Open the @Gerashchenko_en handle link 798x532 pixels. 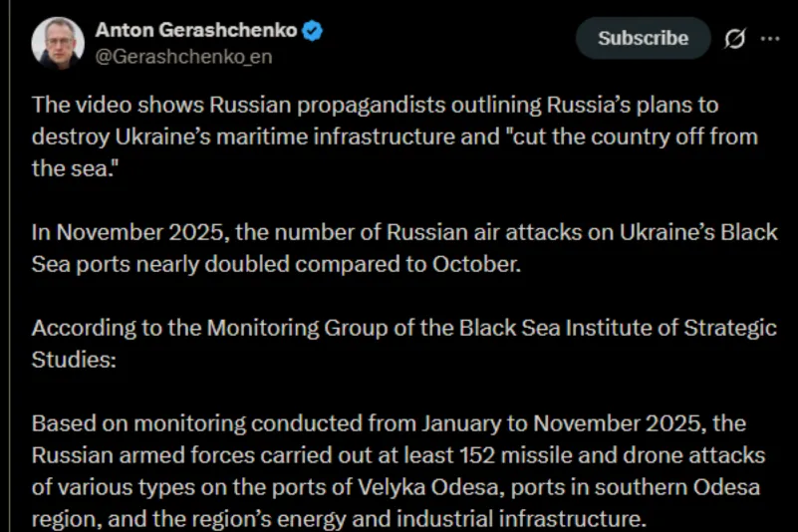click(183, 57)
